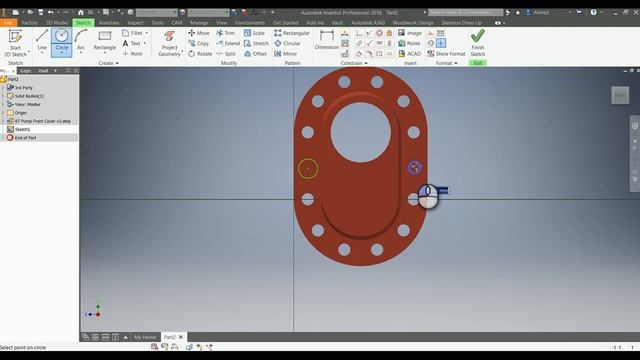Expand the 3rd Party node

3,88
